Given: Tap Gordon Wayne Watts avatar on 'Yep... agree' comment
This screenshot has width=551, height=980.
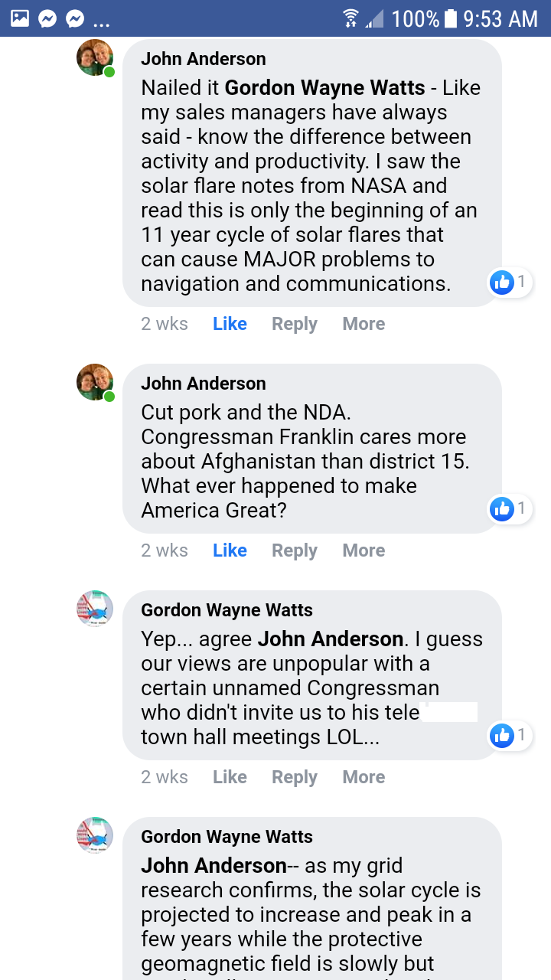Looking at the screenshot, I should 95,609.
